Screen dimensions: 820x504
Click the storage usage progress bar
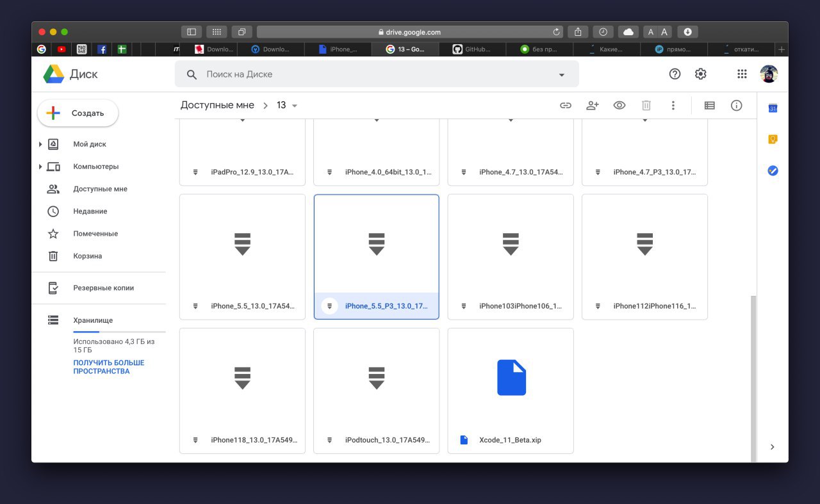tap(119, 332)
